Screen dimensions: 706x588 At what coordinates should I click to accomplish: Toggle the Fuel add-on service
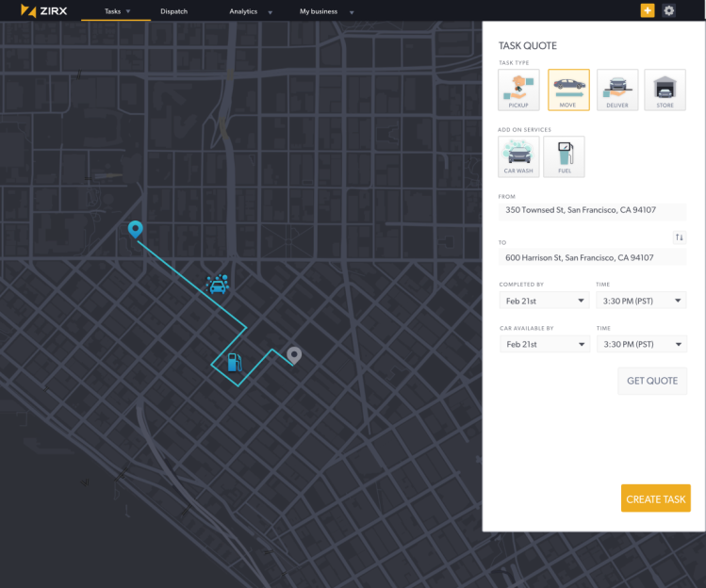coord(564,156)
